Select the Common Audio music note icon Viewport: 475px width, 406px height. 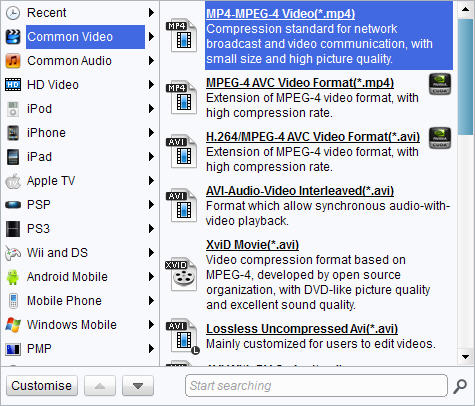pyautogui.click(x=13, y=61)
